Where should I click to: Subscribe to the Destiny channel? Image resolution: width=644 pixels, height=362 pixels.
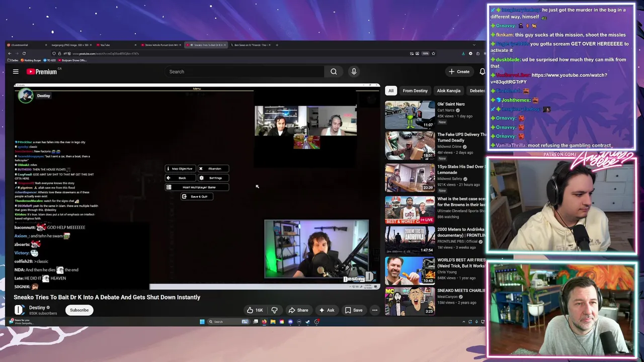(x=79, y=310)
